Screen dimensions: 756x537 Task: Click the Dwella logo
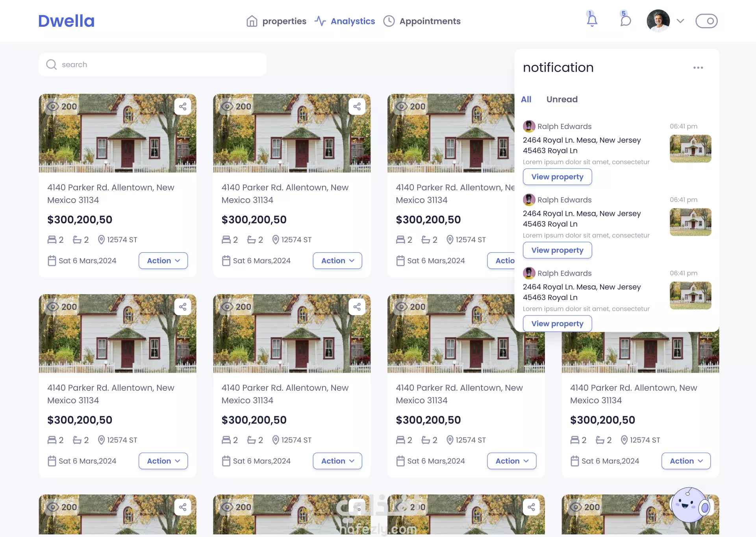pos(66,21)
